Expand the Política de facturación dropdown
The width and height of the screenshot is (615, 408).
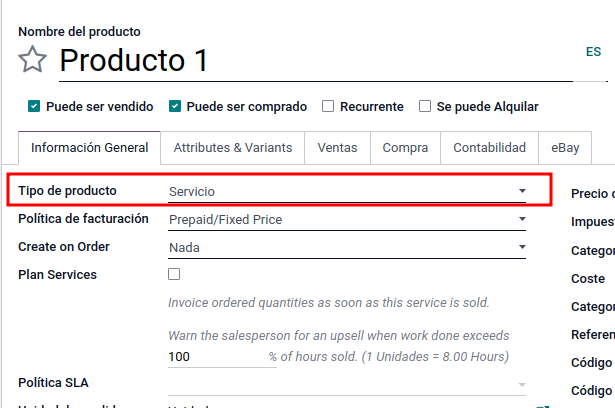tap(347, 219)
